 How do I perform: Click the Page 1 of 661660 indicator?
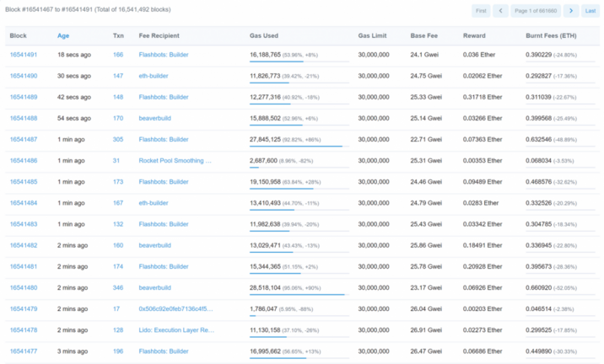pyautogui.click(x=536, y=11)
